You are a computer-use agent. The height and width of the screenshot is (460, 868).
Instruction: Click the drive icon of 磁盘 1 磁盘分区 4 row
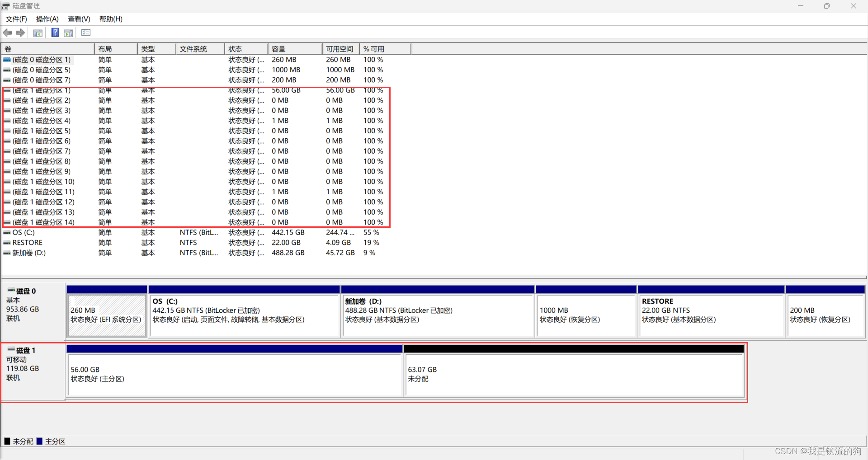tap(7, 121)
